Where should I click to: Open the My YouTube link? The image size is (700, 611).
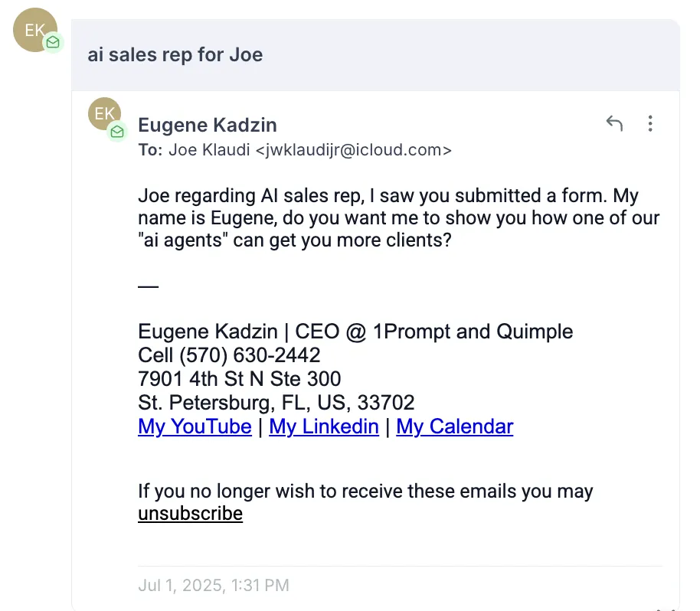195,426
